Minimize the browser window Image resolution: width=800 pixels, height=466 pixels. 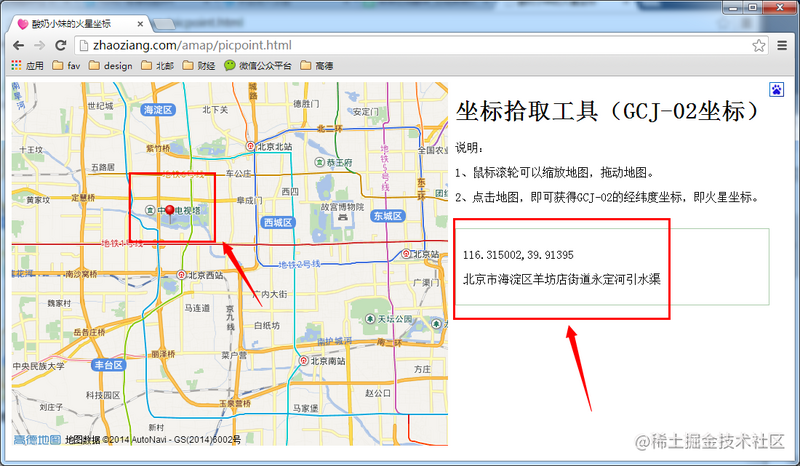pos(733,7)
